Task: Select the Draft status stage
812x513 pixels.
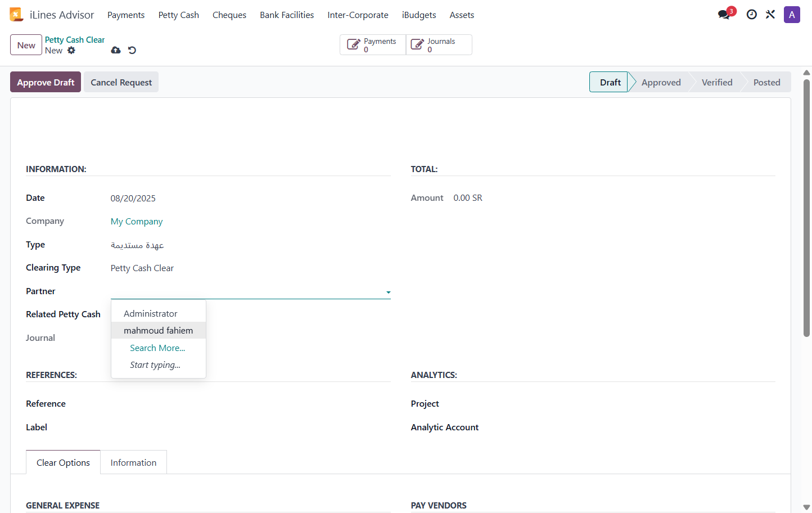Action: pyautogui.click(x=610, y=82)
